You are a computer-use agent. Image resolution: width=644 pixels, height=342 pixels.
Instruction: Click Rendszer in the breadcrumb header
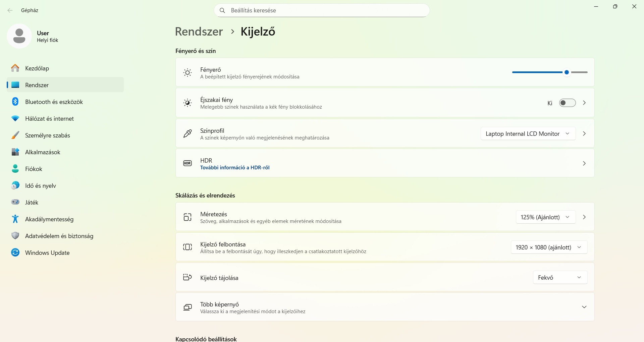[x=199, y=32]
